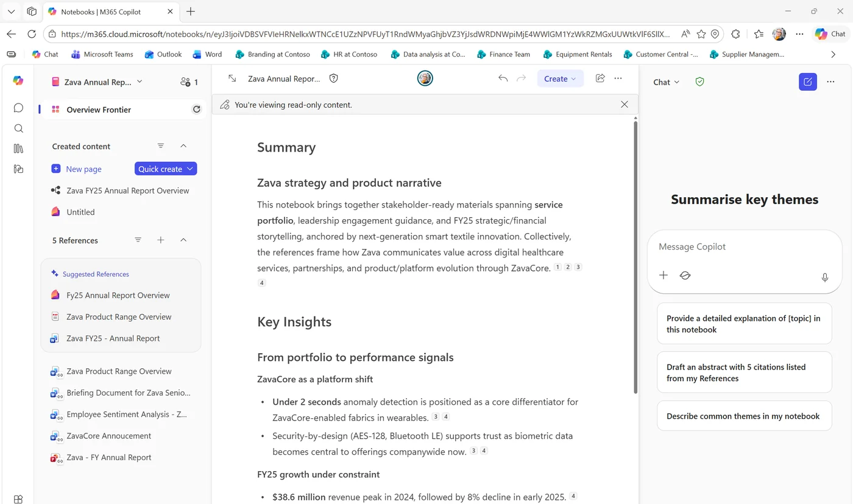This screenshot has height=504, width=853.
Task: Open the Apps grid icon at bottom left
Action: [x=18, y=499]
